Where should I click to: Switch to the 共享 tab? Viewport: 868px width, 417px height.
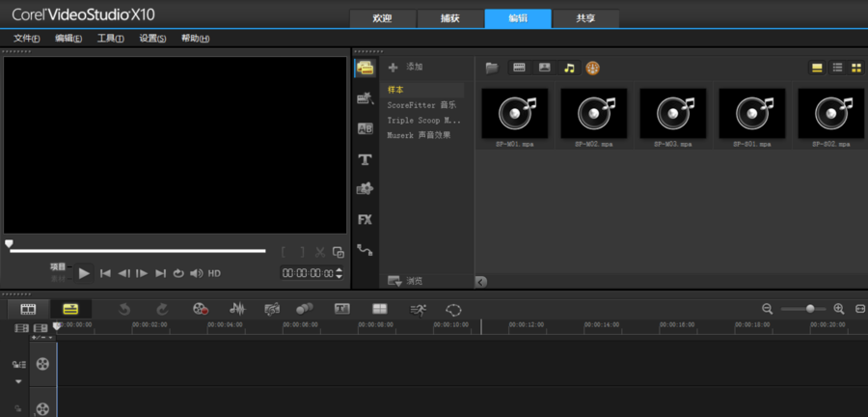[x=585, y=18]
